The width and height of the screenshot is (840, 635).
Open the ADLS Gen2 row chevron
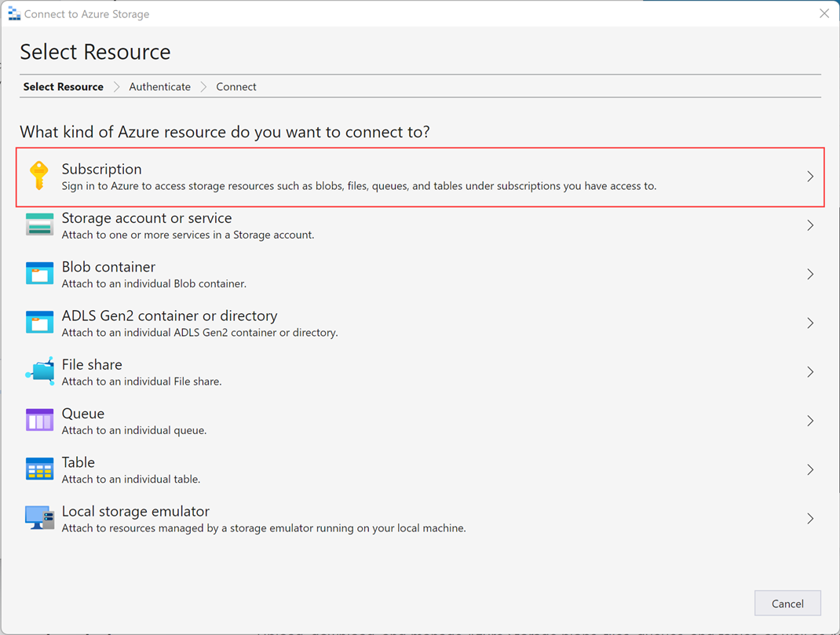tap(810, 323)
